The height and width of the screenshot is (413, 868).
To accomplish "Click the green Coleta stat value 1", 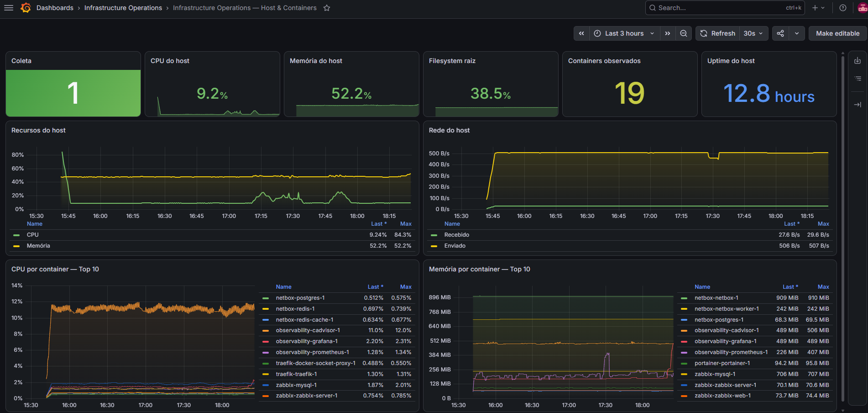I will coord(73,93).
